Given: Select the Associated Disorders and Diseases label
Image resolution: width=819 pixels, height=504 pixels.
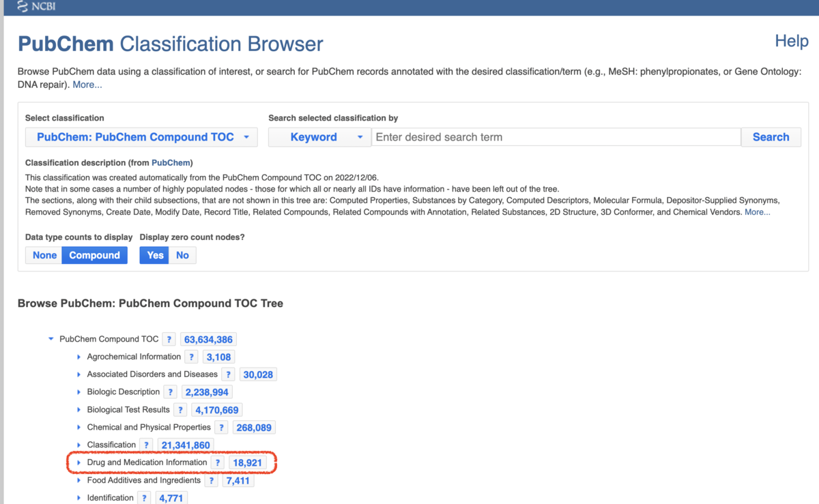Looking at the screenshot, I should (152, 374).
